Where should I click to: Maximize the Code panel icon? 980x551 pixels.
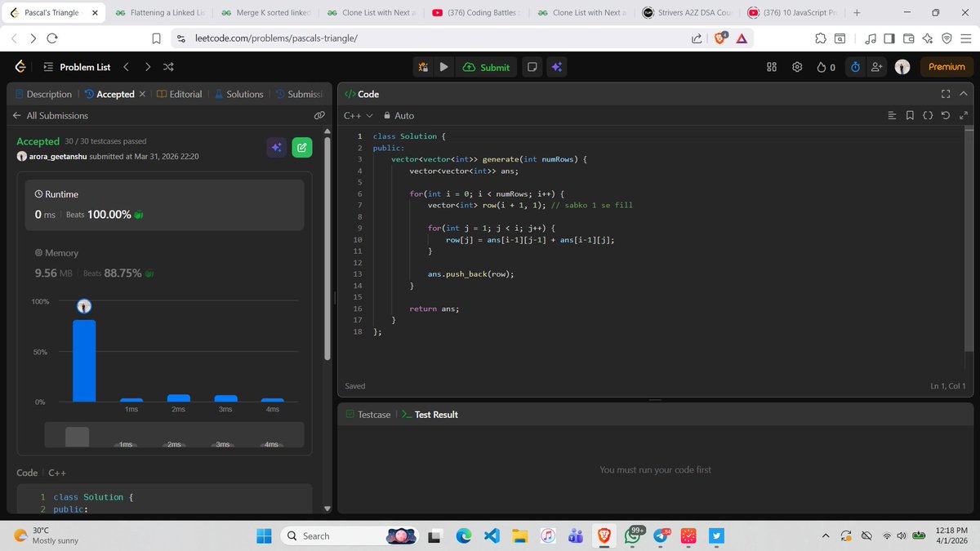tap(947, 94)
